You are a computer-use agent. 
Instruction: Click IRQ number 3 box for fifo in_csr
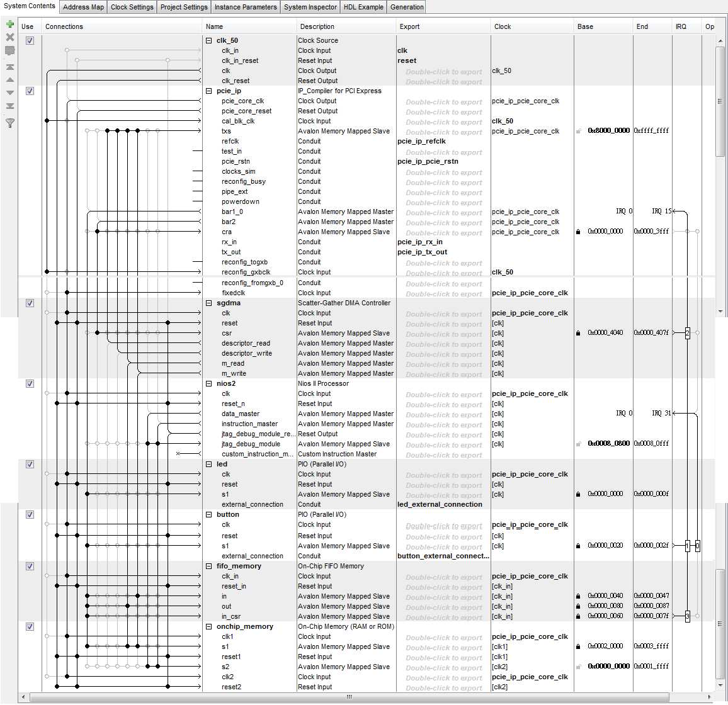(688, 616)
